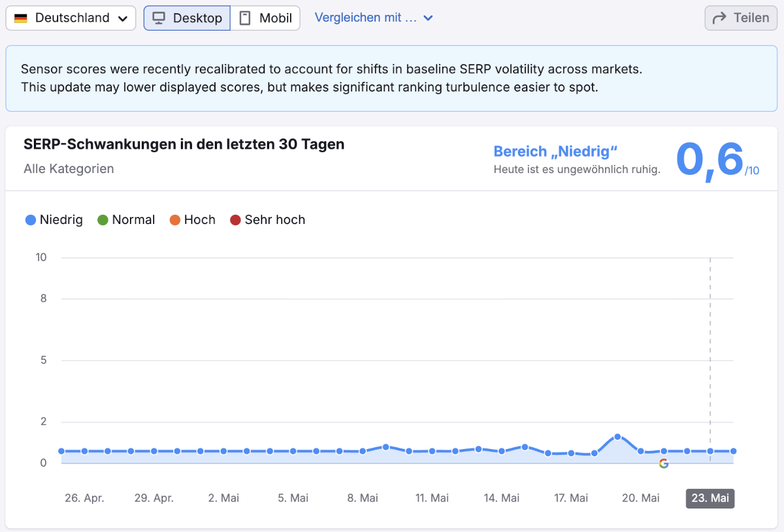Screen dimensions: 784x532
Task: Click the Alle Kategorien subtitle
Action: click(x=69, y=168)
